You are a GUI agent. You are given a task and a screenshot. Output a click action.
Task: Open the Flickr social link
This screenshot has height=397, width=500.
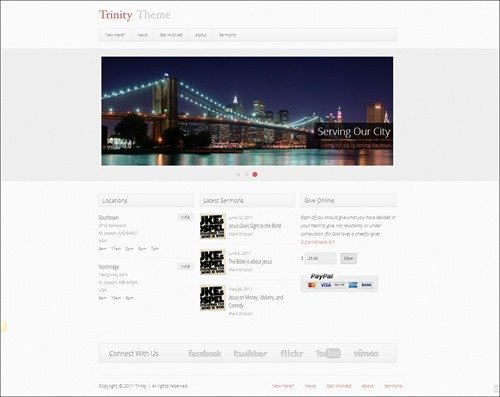(292, 353)
